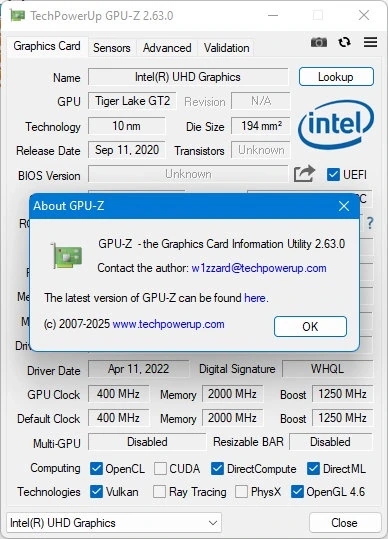This screenshot has width=388, height=539.
Task: Click the GPU Clock value 400 MHz
Action: click(x=119, y=394)
